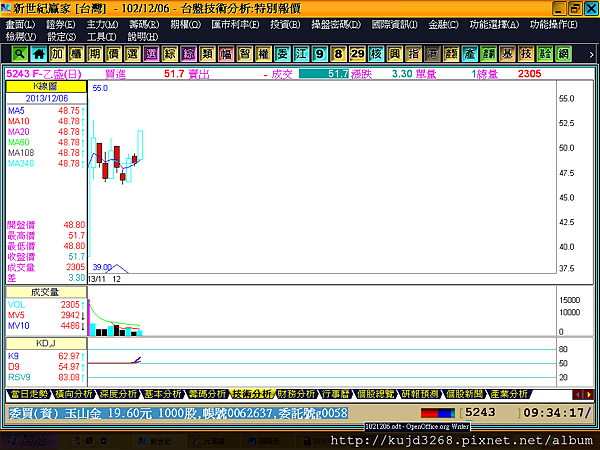Switch to the 籌碼分析 tab
Viewport: 600px width, 450px height.
pyautogui.click(x=207, y=394)
